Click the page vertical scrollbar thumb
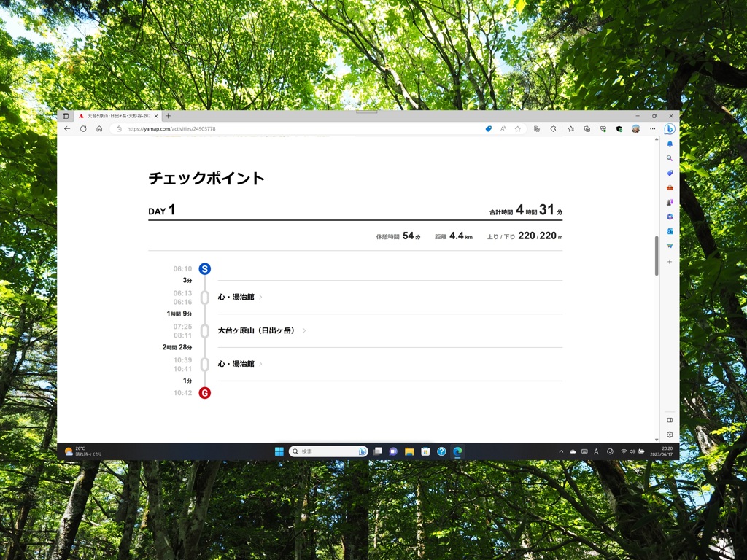Screen dimensions: 747x560 (x=657, y=256)
